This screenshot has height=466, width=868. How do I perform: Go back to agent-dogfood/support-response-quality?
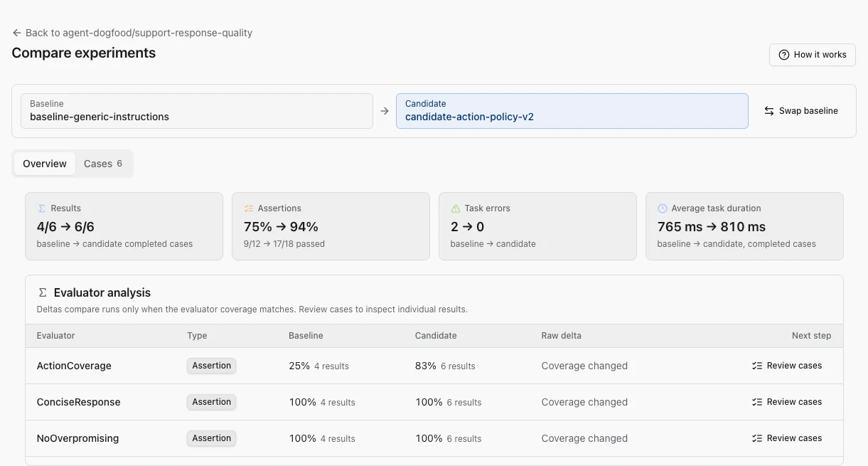(x=132, y=33)
